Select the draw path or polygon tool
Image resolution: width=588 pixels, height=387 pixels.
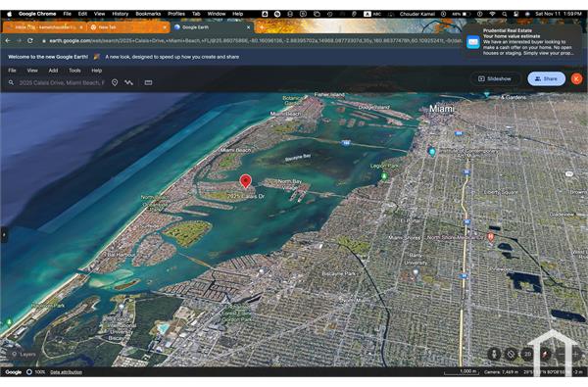[x=128, y=82]
